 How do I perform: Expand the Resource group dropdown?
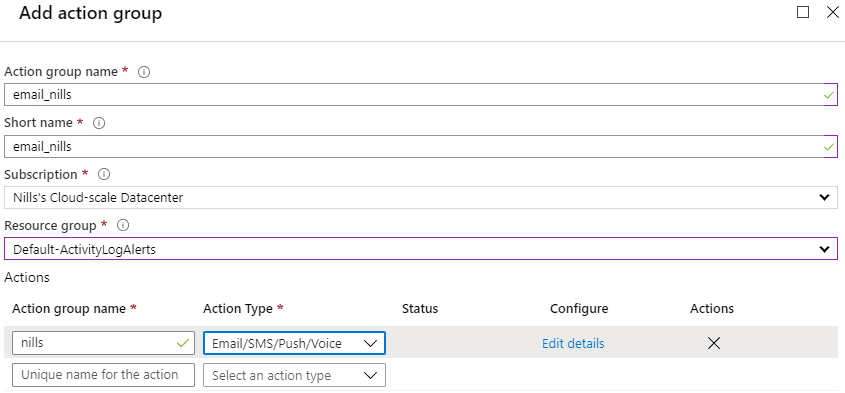pos(420,249)
